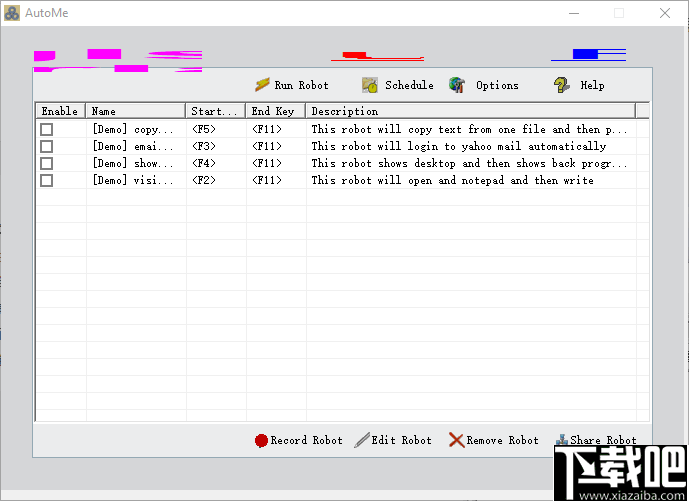Open the Help label
This screenshot has height=501, width=689.
click(592, 85)
